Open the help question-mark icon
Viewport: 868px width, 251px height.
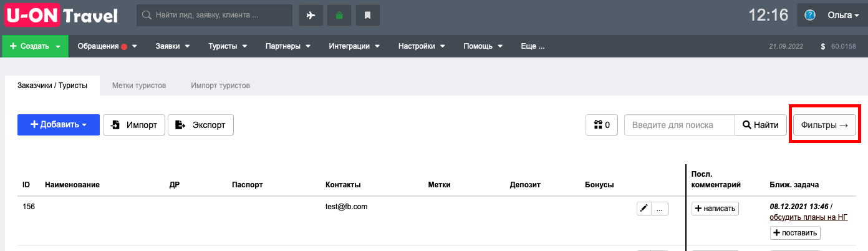[811, 15]
